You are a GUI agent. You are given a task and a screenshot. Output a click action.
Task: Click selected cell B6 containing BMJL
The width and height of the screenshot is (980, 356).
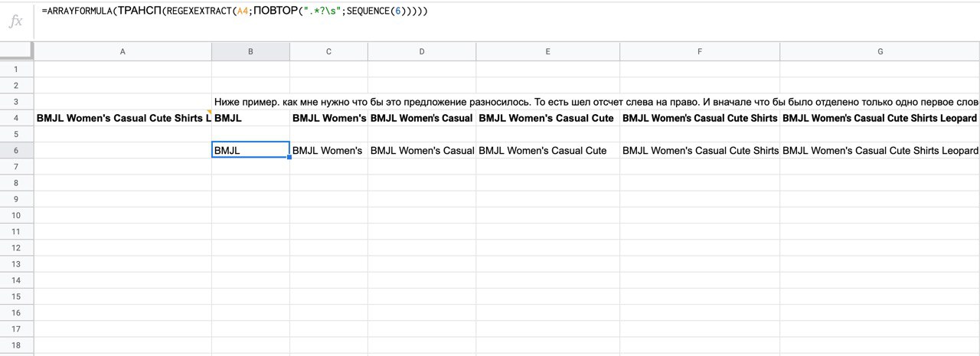(250, 151)
